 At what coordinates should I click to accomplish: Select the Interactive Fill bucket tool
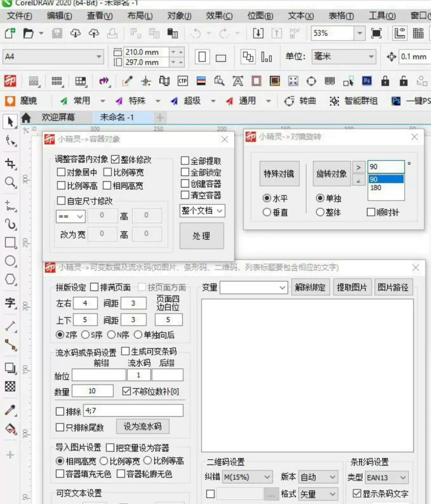[x=10, y=429]
